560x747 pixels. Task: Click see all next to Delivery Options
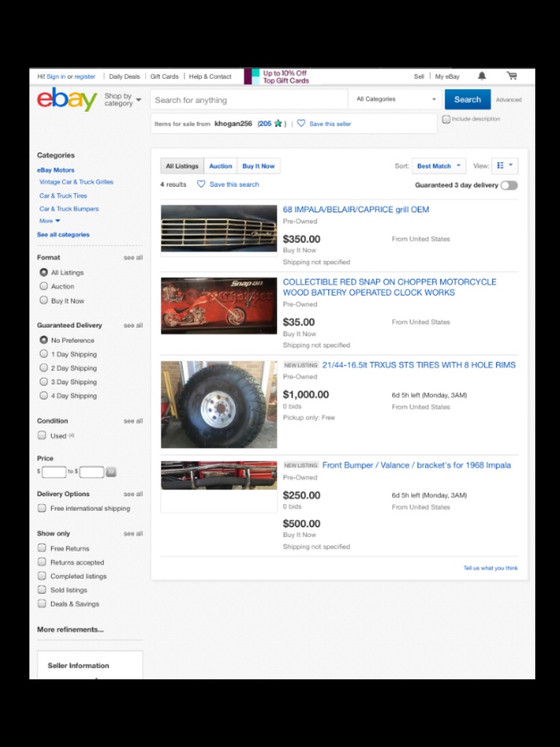[x=133, y=494]
